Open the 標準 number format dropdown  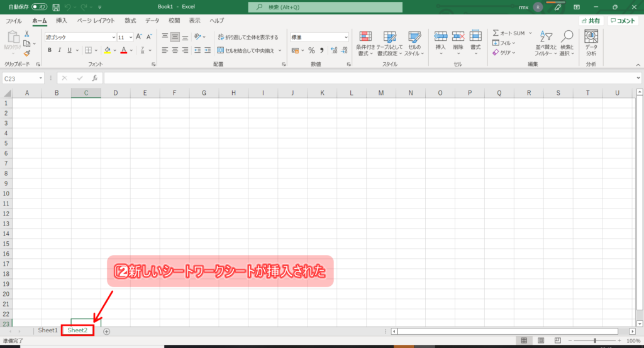point(346,37)
